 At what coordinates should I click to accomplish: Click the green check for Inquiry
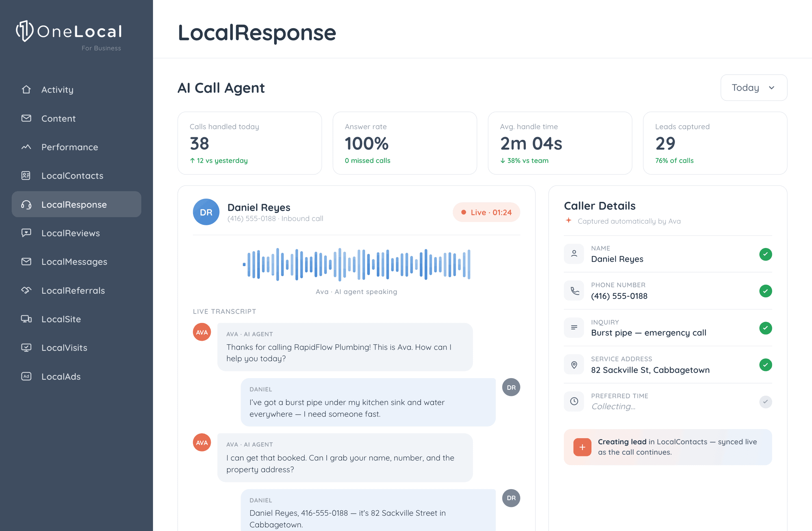[766, 328]
